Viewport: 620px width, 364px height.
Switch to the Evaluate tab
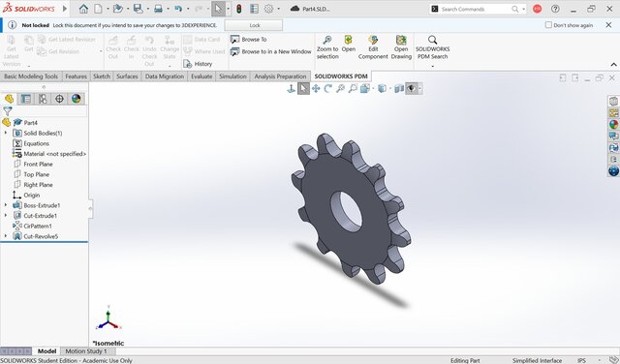[x=201, y=76]
